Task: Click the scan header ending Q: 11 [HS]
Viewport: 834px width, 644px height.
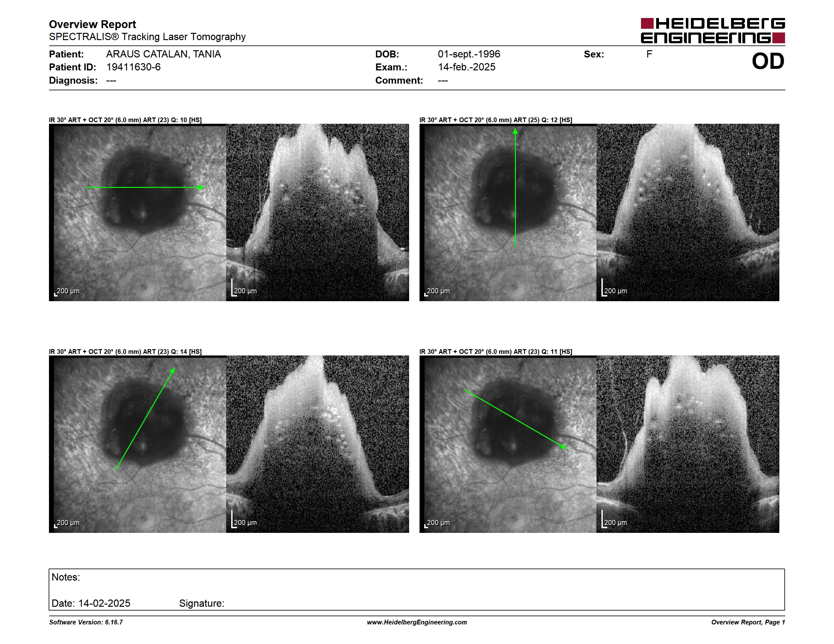Action: (x=496, y=352)
